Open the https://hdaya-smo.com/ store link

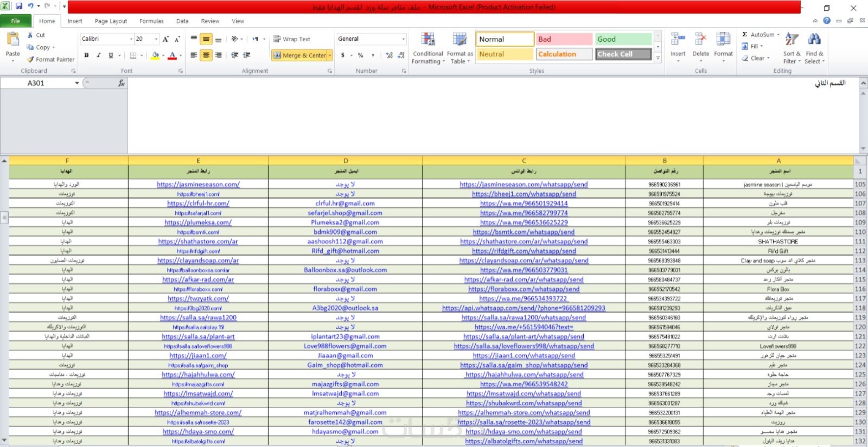click(198, 432)
